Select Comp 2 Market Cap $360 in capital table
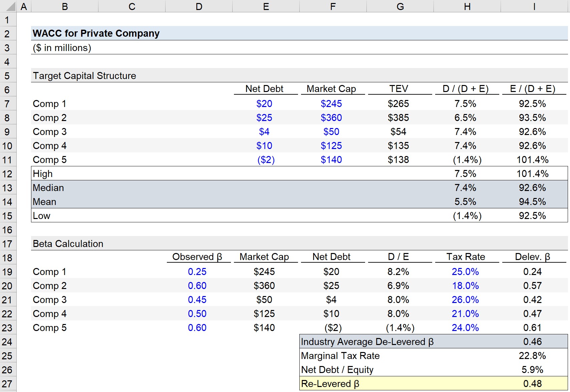 click(x=331, y=118)
